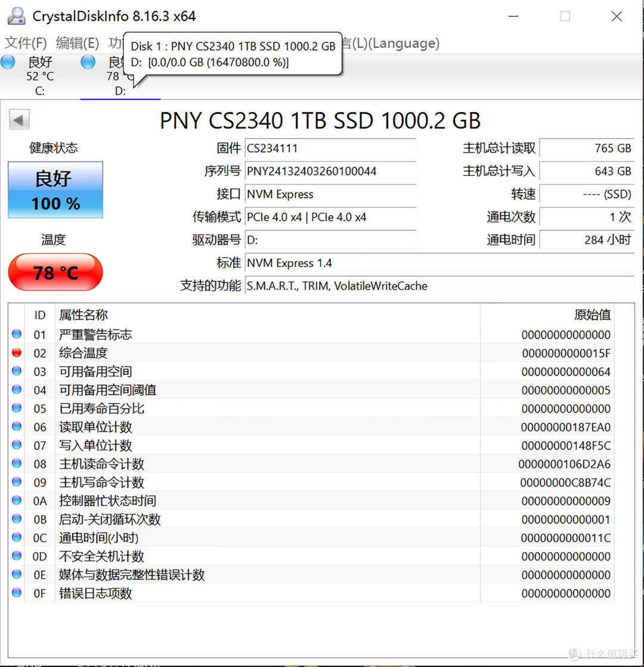Click the blue indicator beside 严重警告标志
The width and height of the screenshot is (644, 667).
(16, 334)
